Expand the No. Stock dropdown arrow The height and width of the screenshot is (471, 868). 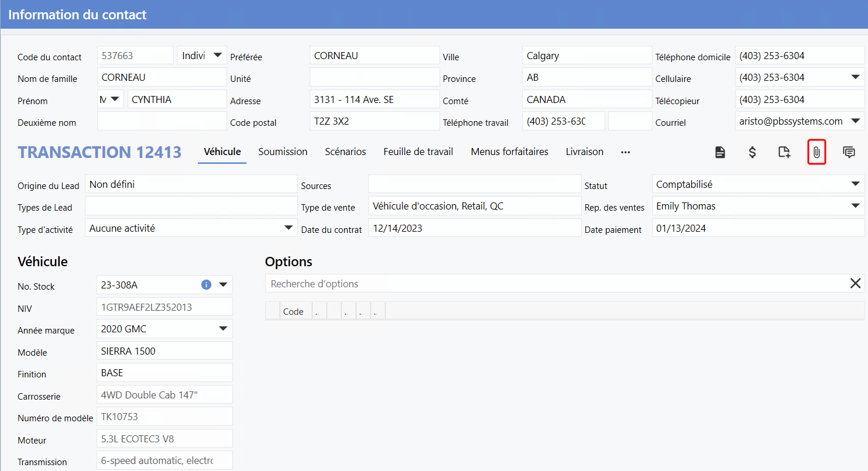[x=223, y=285]
